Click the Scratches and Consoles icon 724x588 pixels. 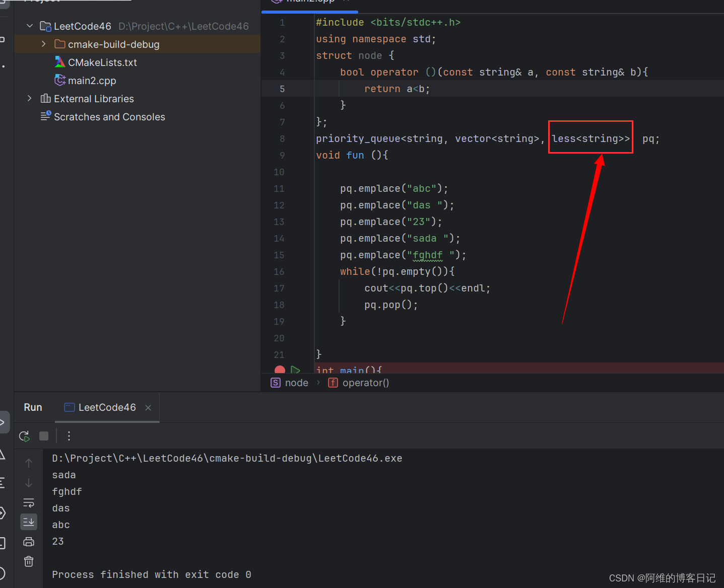pyautogui.click(x=46, y=116)
